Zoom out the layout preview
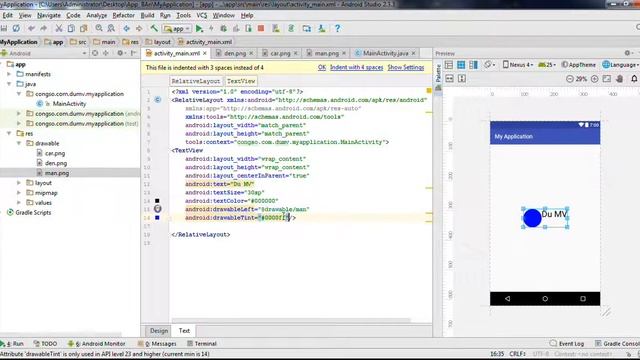 pos(569,79)
